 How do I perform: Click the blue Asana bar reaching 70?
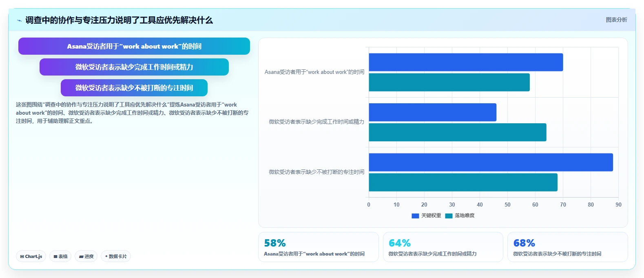tap(466, 62)
